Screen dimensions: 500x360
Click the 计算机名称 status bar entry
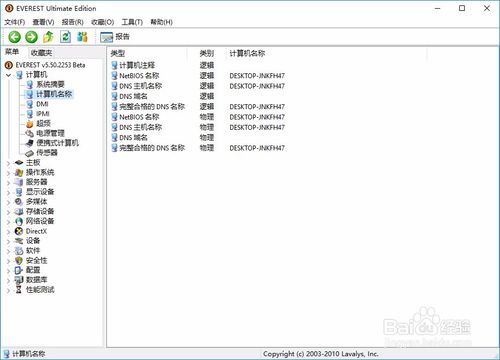[24, 354]
